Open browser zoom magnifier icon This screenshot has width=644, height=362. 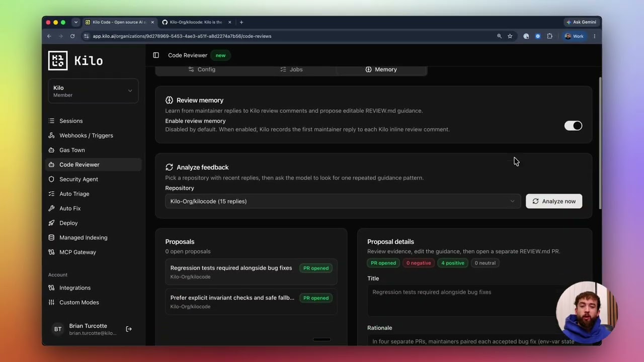[499, 36]
